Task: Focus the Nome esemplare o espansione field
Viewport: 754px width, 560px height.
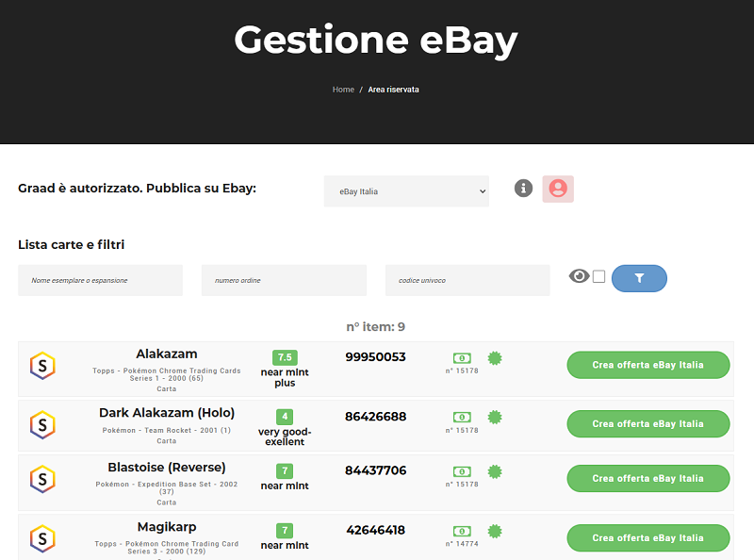Action: click(x=100, y=280)
